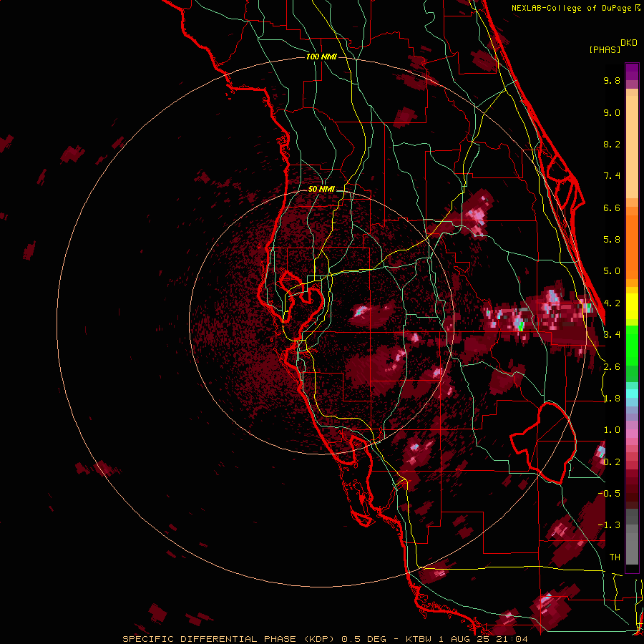Click the [PHAS] legend unit label

click(x=605, y=50)
